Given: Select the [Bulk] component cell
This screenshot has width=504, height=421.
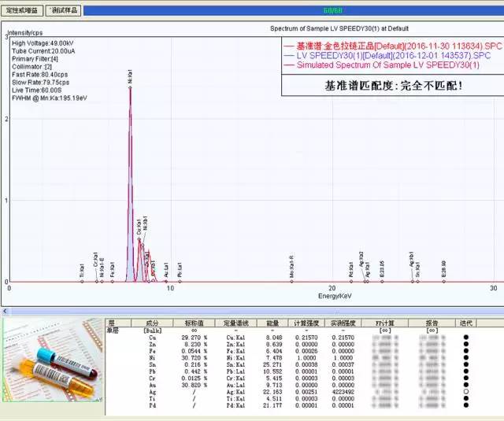Looking at the screenshot, I should click(x=152, y=331).
